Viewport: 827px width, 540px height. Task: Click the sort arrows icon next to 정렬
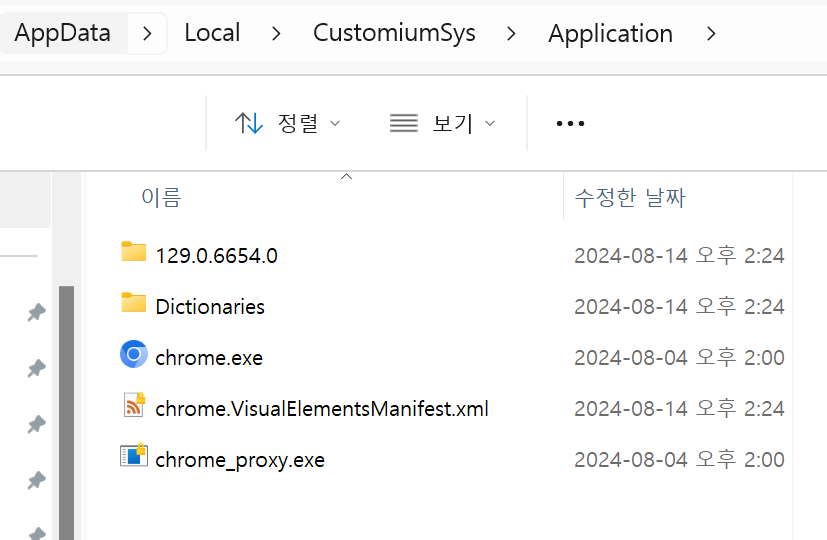click(x=249, y=123)
